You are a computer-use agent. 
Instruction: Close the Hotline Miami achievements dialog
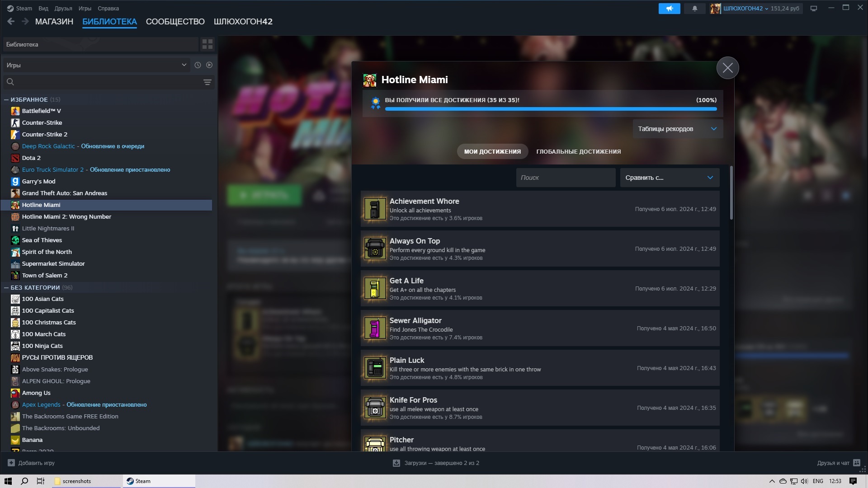tap(727, 68)
